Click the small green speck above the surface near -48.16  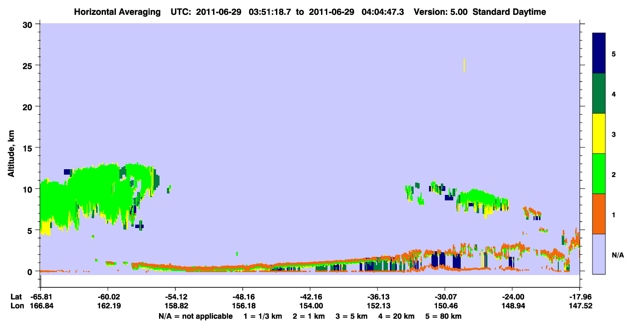coord(237,254)
